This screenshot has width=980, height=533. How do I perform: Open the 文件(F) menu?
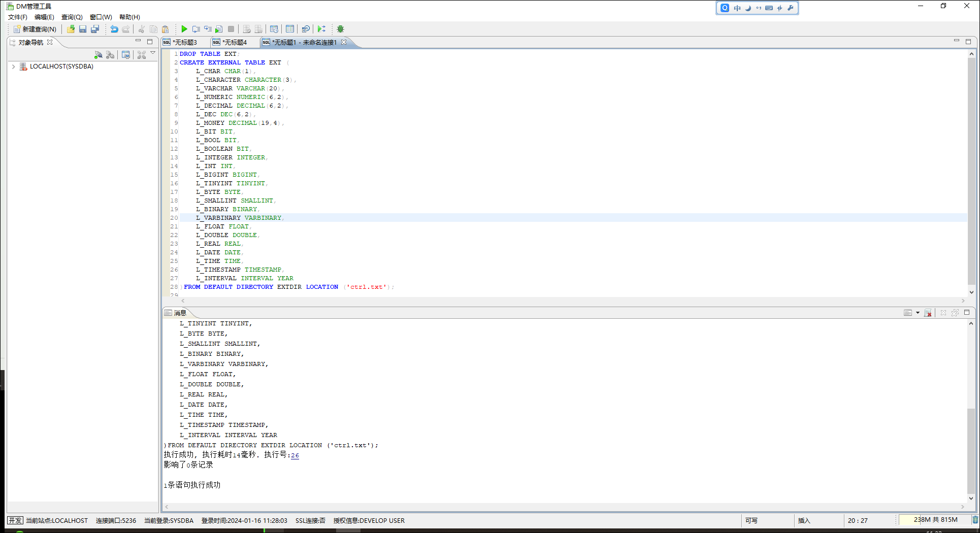coord(18,17)
